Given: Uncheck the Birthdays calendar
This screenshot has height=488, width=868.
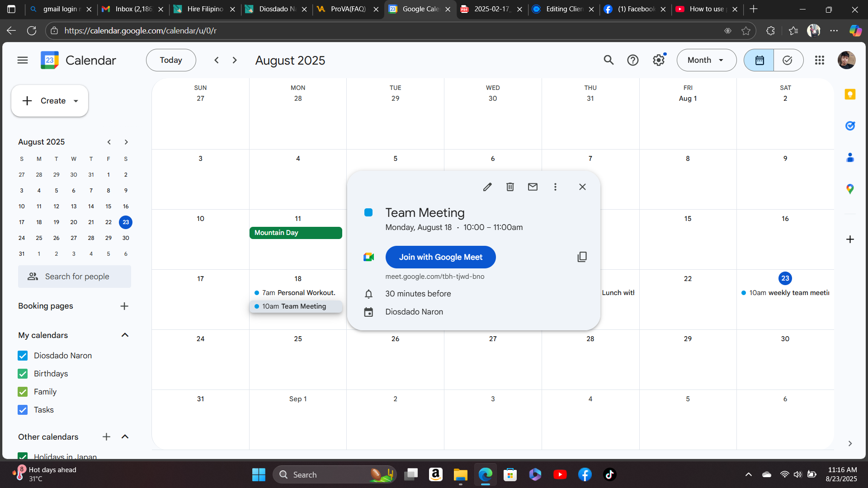Looking at the screenshot, I should point(23,374).
